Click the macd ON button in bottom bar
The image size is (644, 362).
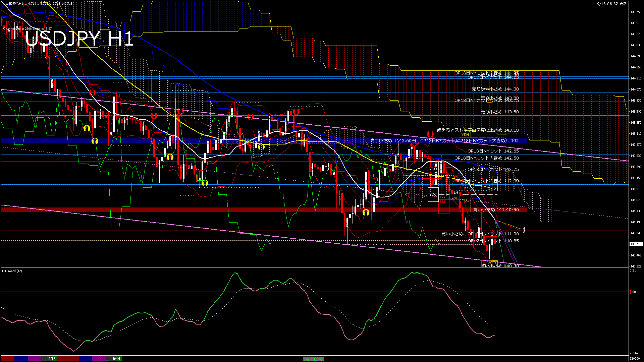tap(314, 359)
